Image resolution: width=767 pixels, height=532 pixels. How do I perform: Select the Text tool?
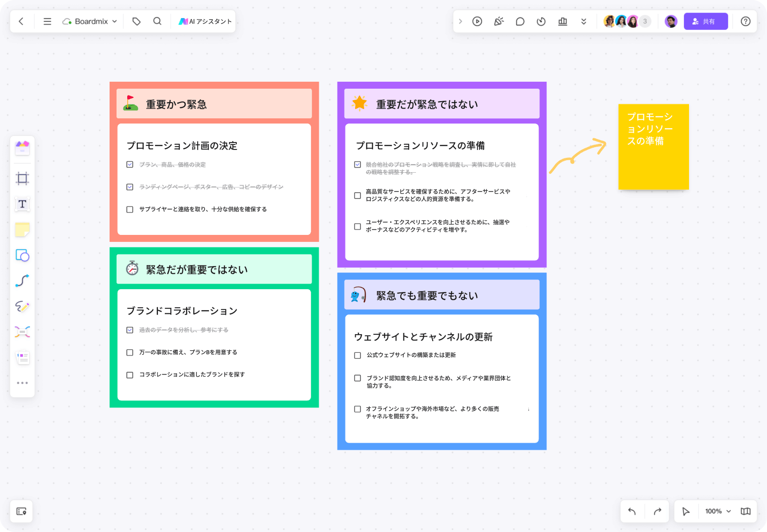point(22,204)
